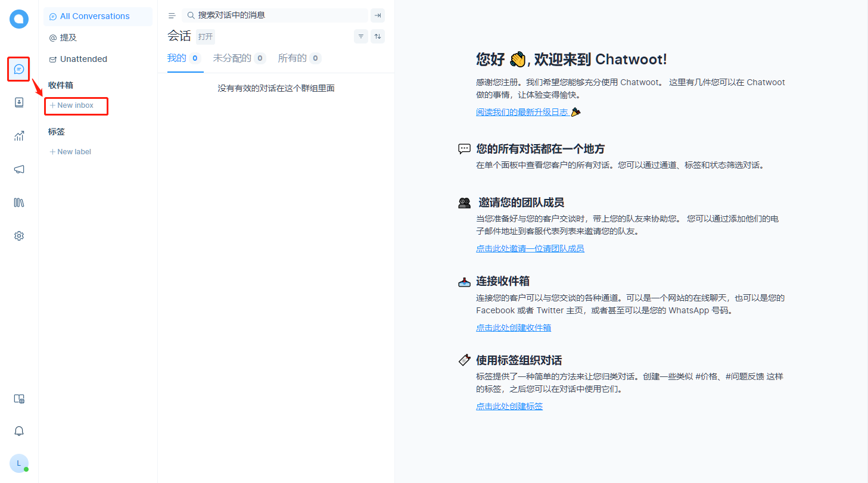Viewport: 868px width, 483px height.
Task: Switch to the 我的 tab
Action: pyautogui.click(x=185, y=58)
